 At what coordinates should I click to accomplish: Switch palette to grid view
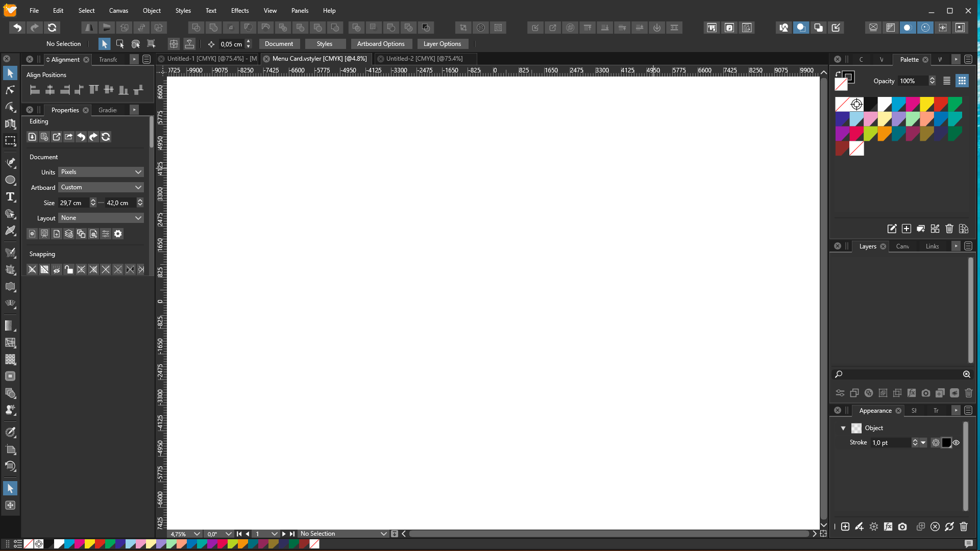[962, 81]
